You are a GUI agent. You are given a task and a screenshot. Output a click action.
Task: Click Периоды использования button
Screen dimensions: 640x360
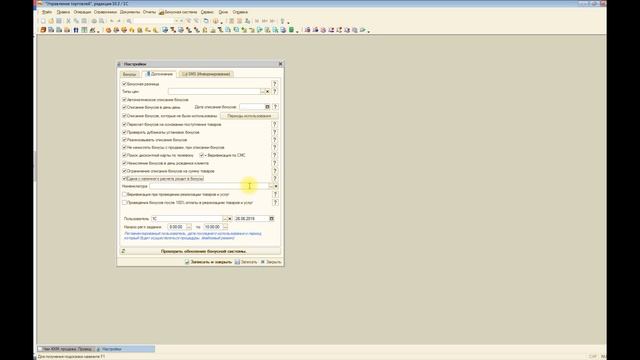[249, 116]
